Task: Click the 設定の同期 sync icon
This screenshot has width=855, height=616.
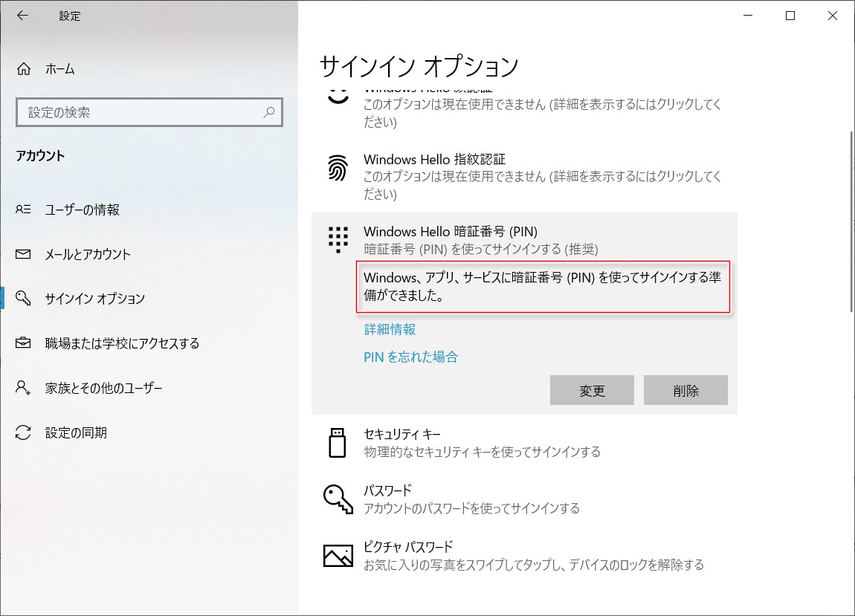Action: 23,432
